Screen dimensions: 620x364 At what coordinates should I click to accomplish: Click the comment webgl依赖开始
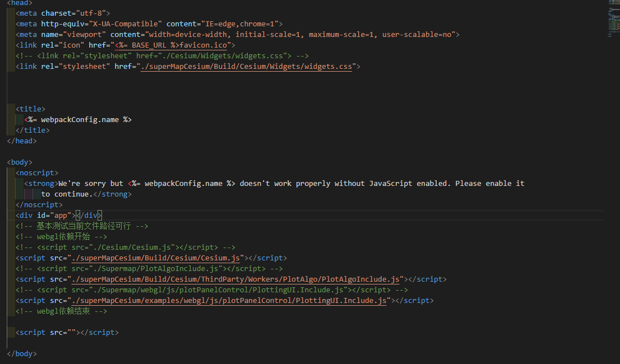click(x=61, y=237)
